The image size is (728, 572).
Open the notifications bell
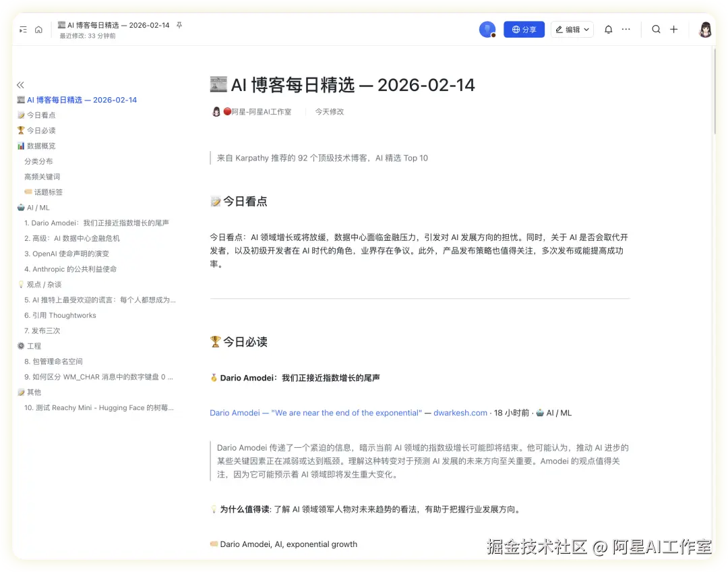click(x=608, y=30)
